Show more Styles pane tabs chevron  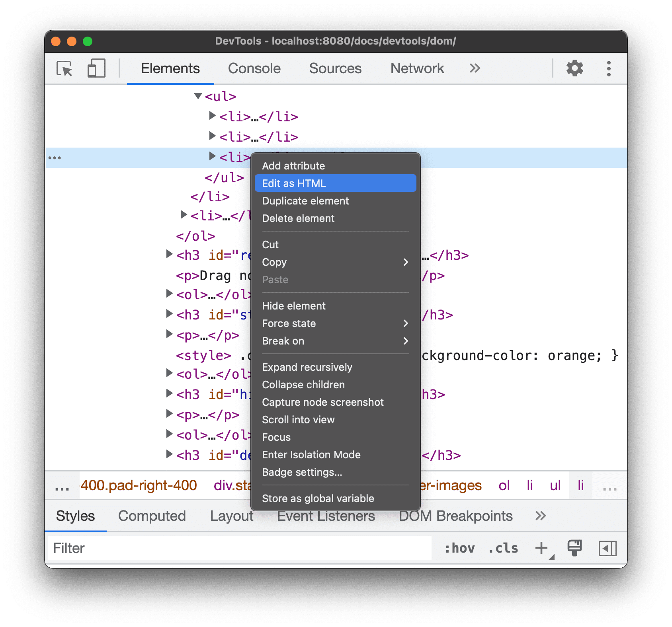540,516
